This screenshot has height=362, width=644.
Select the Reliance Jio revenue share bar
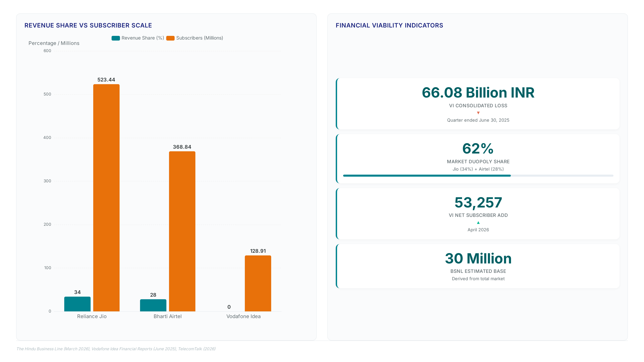[77, 304]
